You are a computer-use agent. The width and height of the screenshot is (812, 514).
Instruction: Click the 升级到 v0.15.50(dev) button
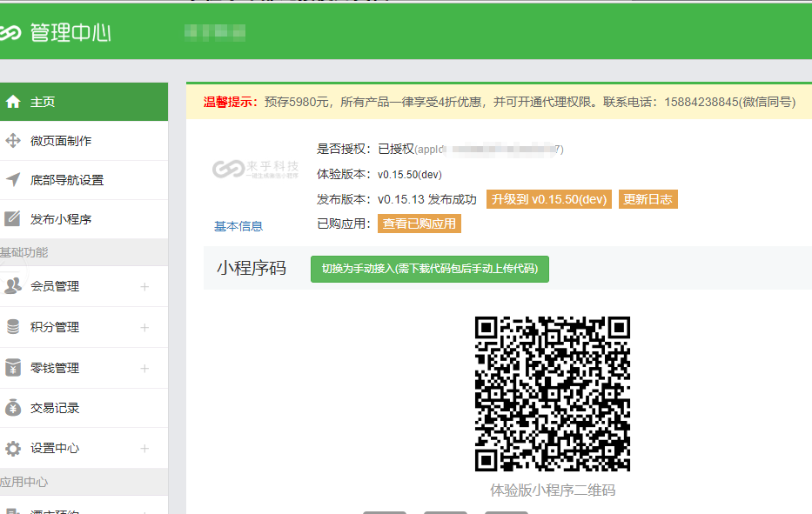(x=548, y=199)
